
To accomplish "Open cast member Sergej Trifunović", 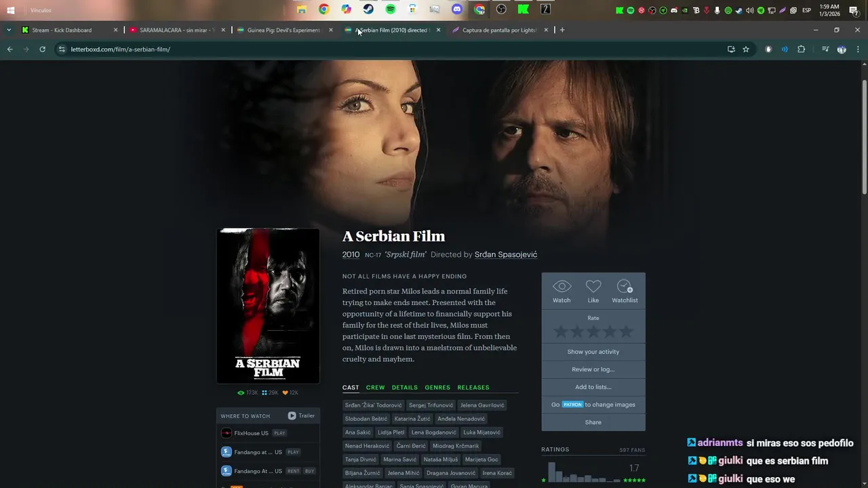I will (431, 405).
